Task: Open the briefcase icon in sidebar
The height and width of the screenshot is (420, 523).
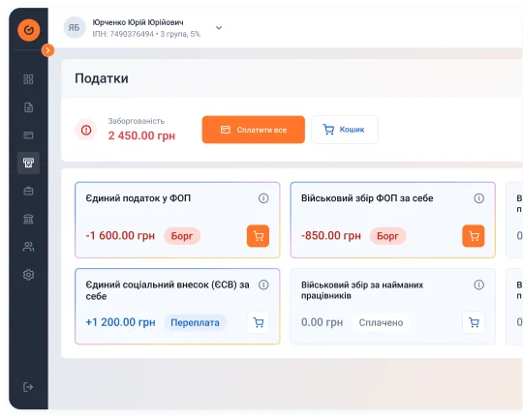Action: 28,191
